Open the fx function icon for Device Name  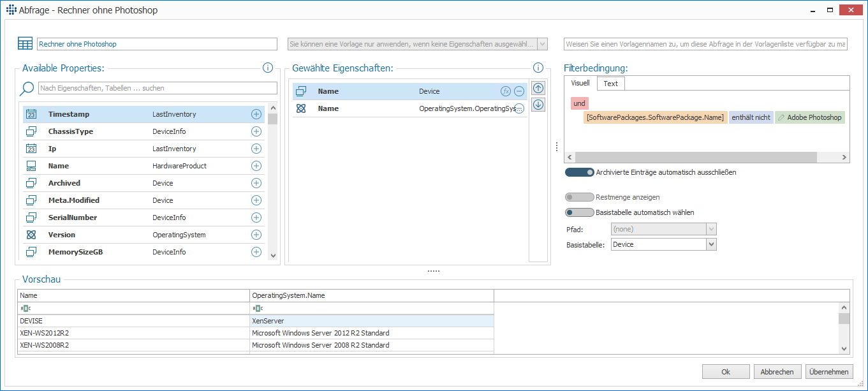coord(506,91)
